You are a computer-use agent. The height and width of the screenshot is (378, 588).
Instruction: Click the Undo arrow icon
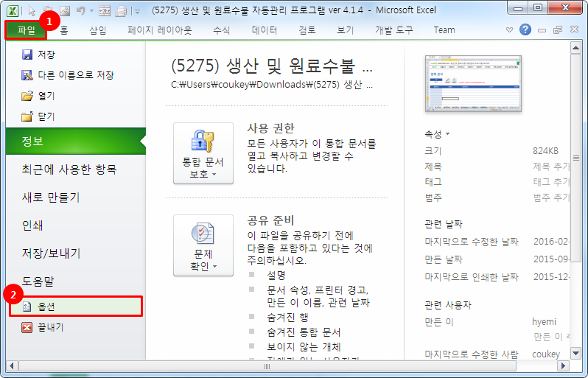point(80,11)
